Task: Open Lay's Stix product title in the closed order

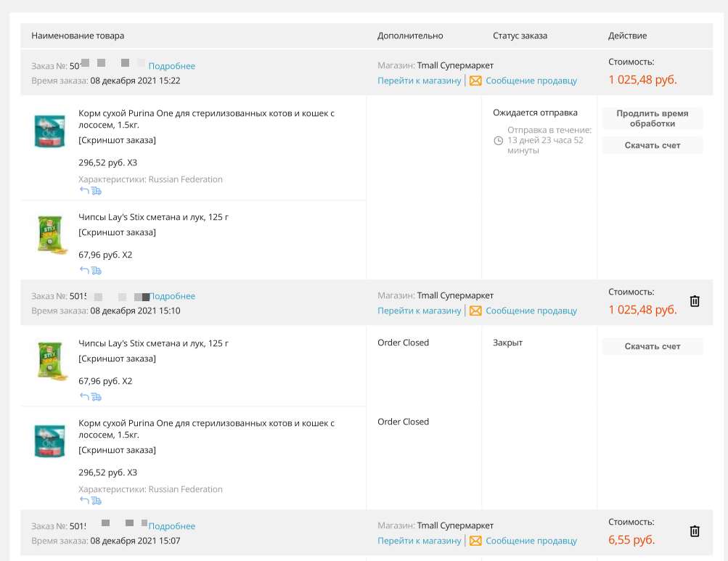Action: point(153,343)
